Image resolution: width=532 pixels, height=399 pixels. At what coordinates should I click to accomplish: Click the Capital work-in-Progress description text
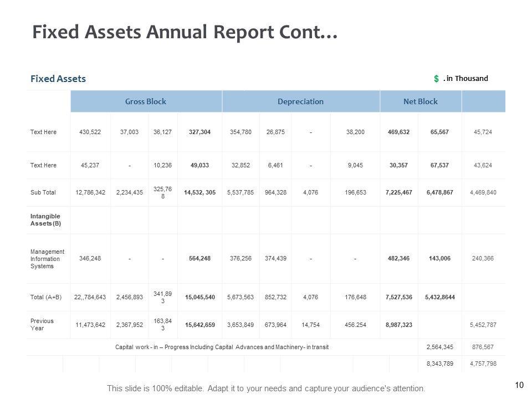click(x=222, y=347)
